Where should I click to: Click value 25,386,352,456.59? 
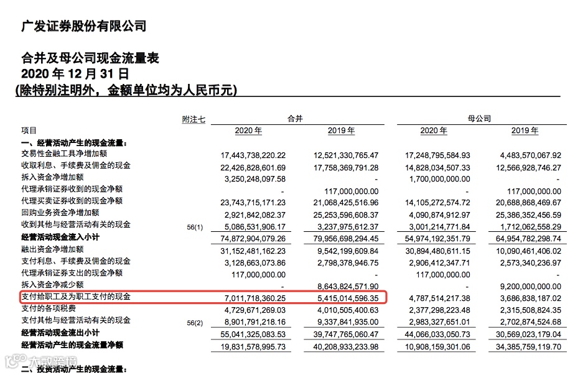pos(529,215)
